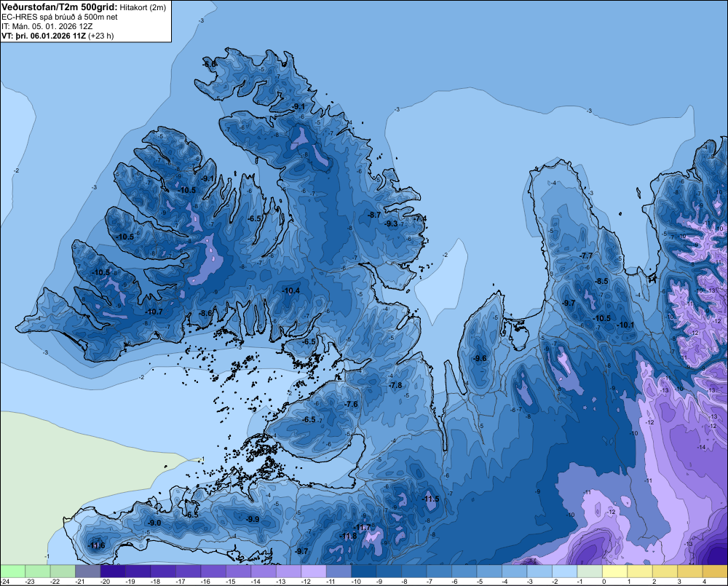Click the dark blue legend swatch at -10
The image size is (728, 586).
pyautogui.click(x=363, y=571)
